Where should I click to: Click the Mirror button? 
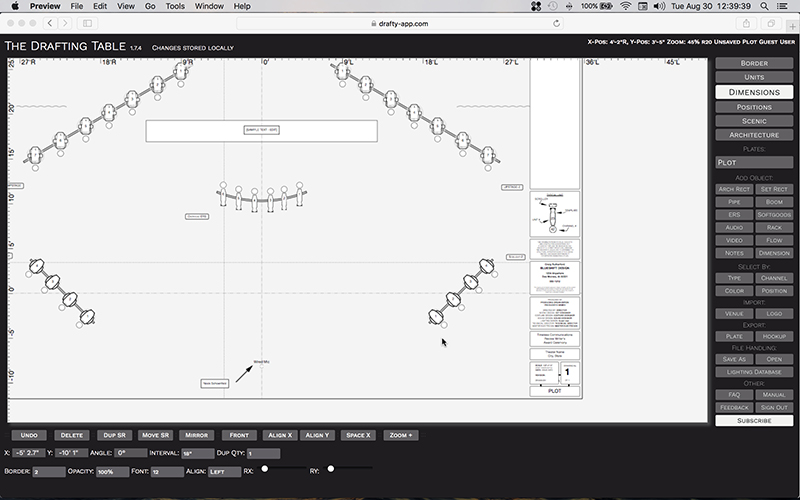pyautogui.click(x=196, y=435)
